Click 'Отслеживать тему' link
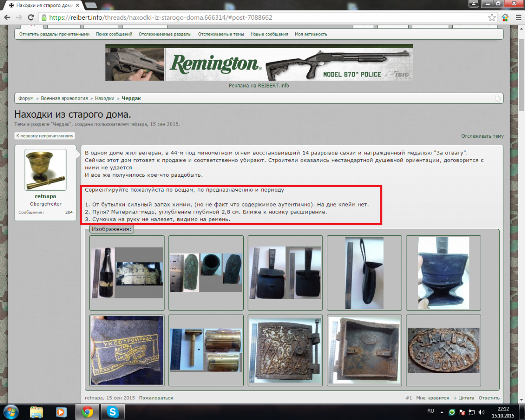 pyautogui.click(x=482, y=136)
